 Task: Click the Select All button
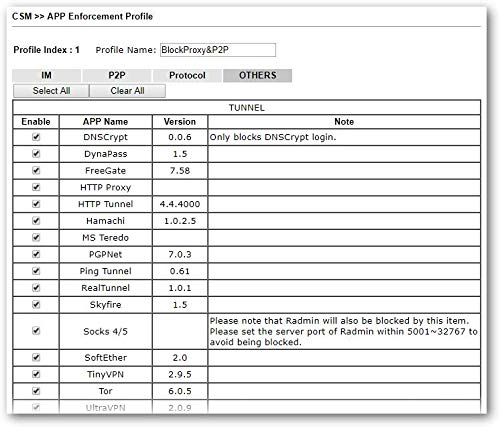coord(51,91)
